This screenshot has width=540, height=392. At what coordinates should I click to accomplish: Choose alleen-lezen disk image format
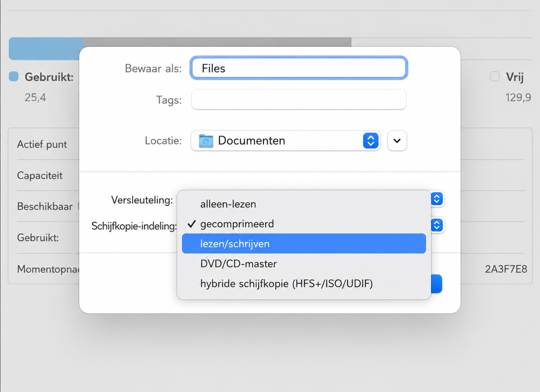click(x=304, y=204)
